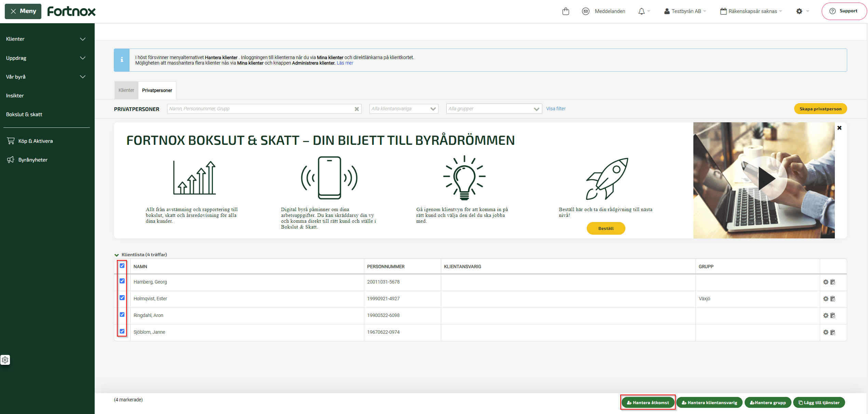Image resolution: width=868 pixels, height=414 pixels.
Task: Open Köp & Aktivera cart item
Action: [x=30, y=141]
